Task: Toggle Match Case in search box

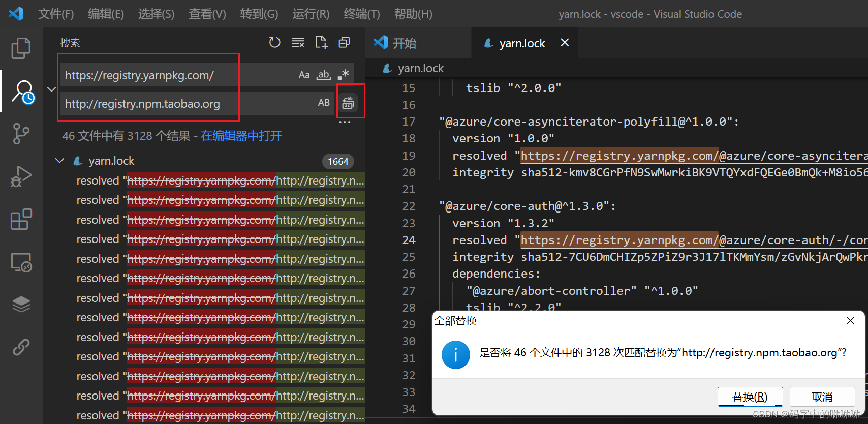Action: [304, 75]
